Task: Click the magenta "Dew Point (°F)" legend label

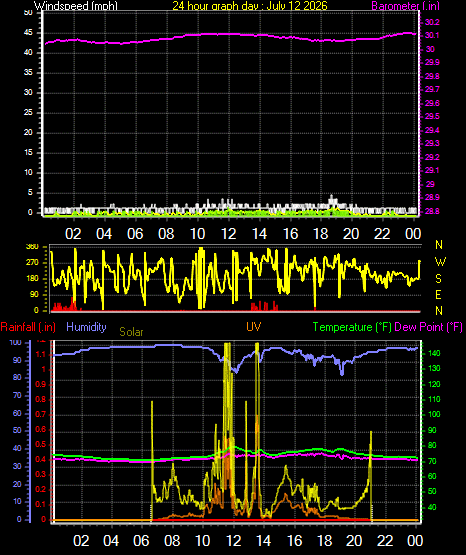Action: tap(428, 327)
